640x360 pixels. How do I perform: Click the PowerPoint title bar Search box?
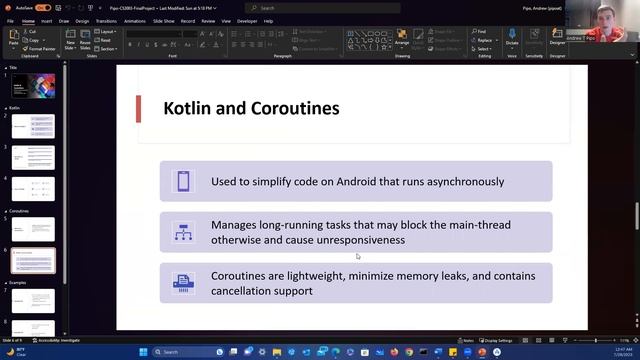coord(322,8)
